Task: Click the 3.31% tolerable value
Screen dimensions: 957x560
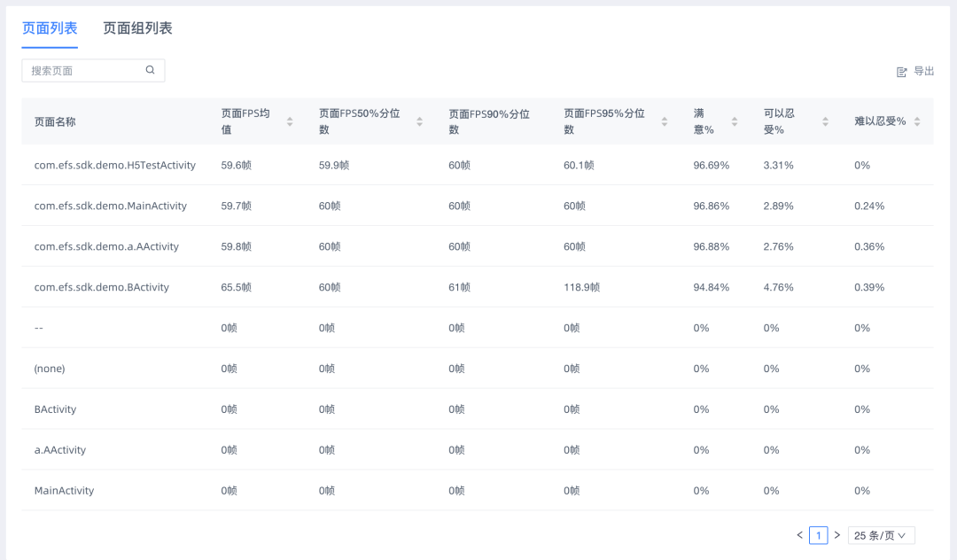Action: click(778, 166)
